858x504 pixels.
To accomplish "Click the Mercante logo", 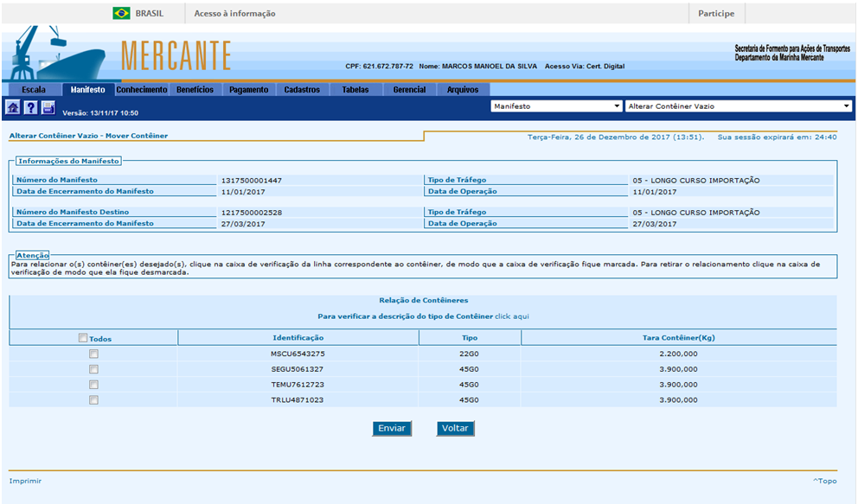I will 176,56.
